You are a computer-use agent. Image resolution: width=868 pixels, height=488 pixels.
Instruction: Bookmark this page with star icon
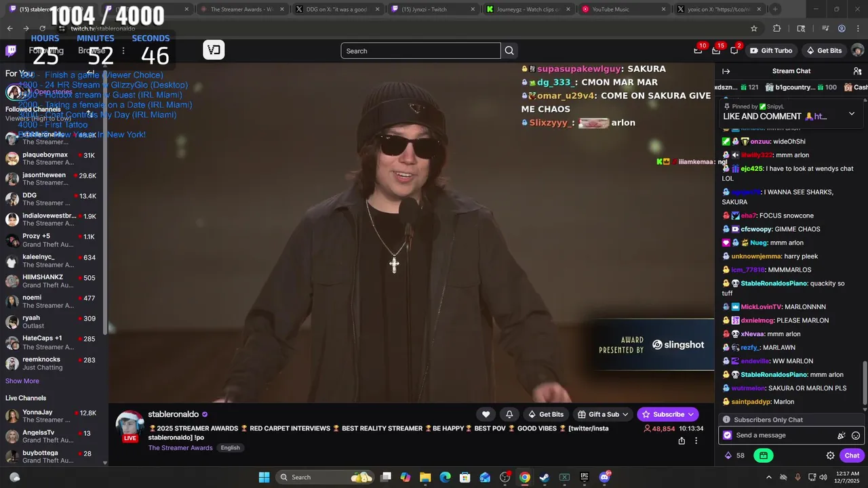pyautogui.click(x=753, y=28)
